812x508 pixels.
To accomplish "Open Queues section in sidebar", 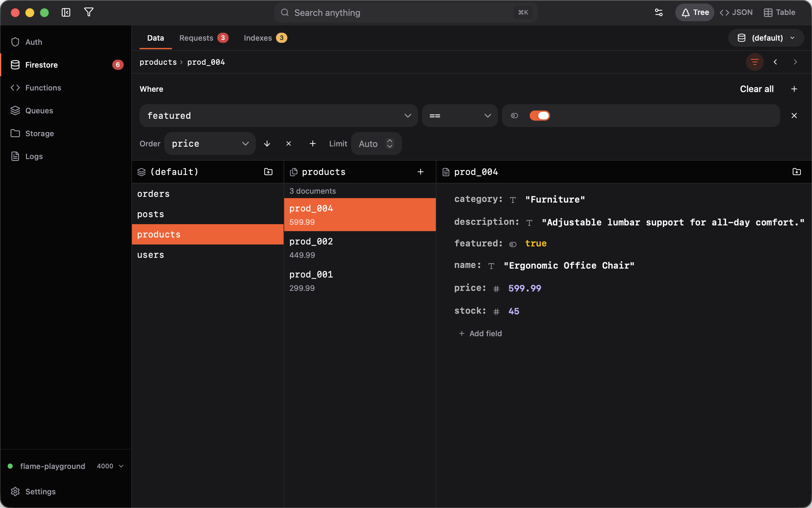I will (66, 110).
